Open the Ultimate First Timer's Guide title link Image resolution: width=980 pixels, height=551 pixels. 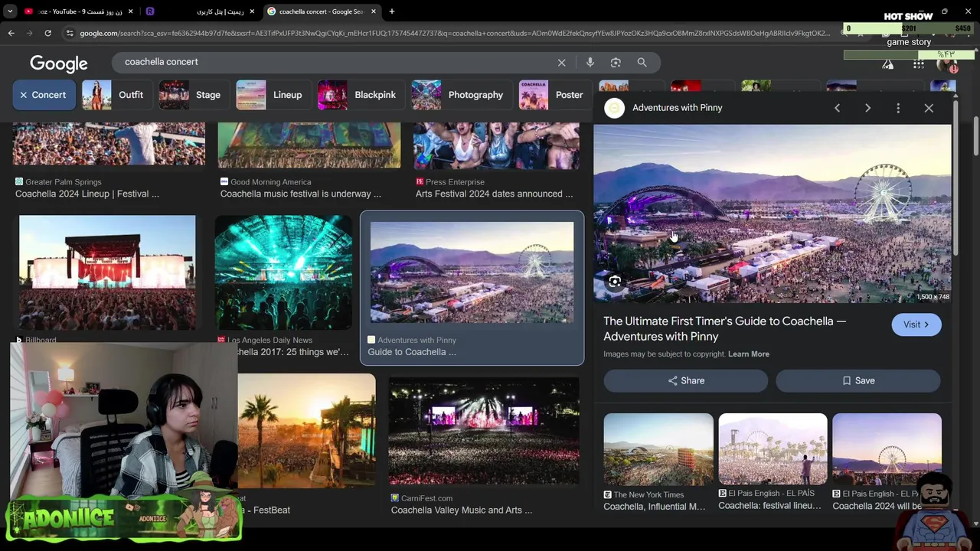724,329
